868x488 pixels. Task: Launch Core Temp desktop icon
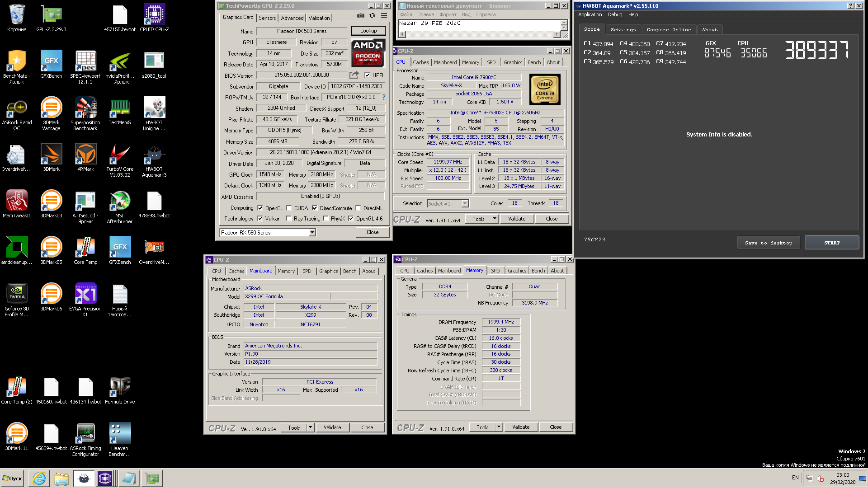pos(85,250)
